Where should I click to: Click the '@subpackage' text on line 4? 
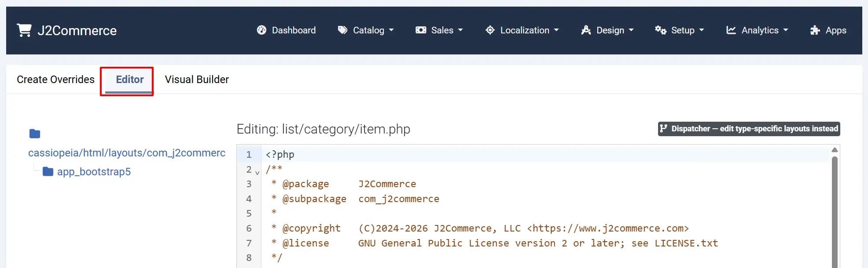point(314,199)
